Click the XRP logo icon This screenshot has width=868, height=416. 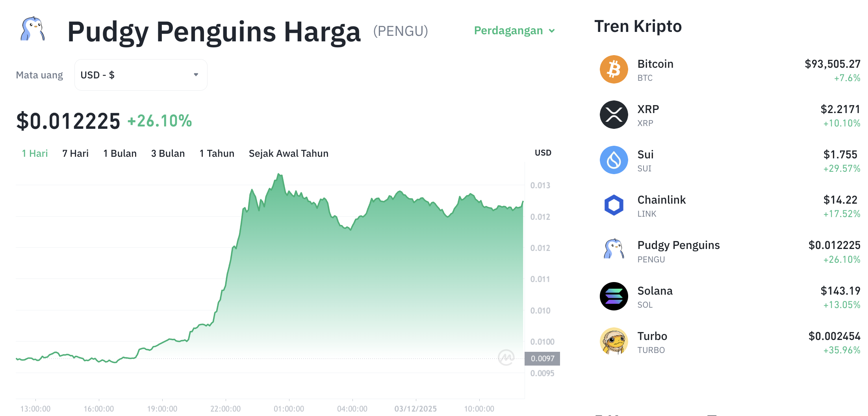pos(613,115)
